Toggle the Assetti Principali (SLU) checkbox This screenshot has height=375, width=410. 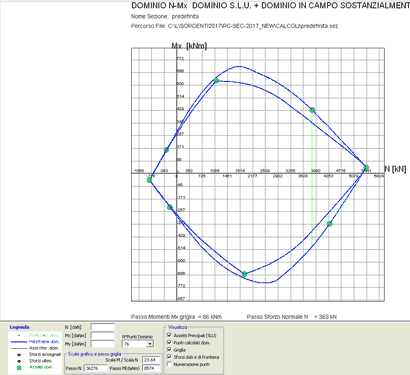169,335
